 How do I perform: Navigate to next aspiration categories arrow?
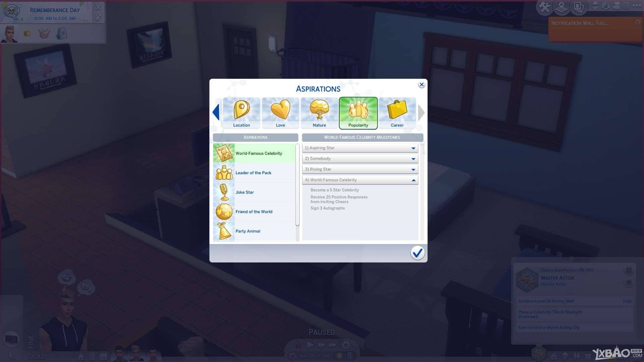[420, 112]
